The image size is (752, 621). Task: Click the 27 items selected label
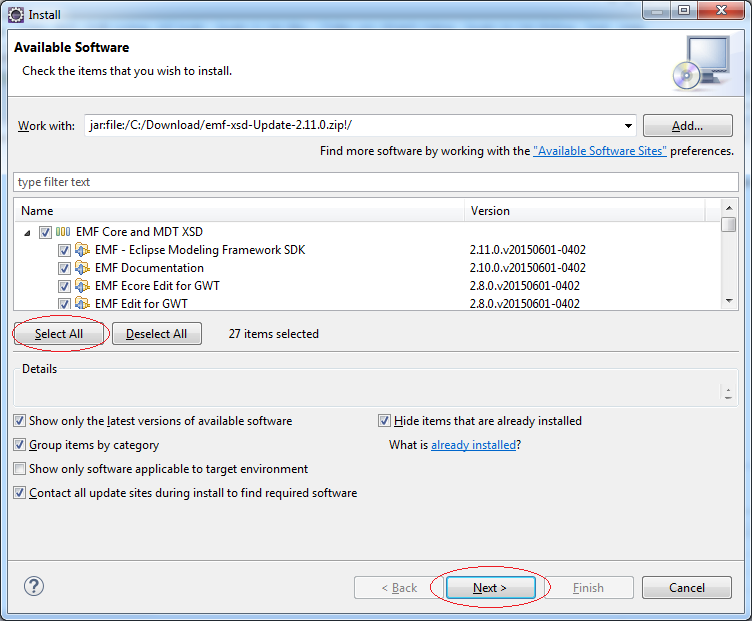click(x=273, y=334)
